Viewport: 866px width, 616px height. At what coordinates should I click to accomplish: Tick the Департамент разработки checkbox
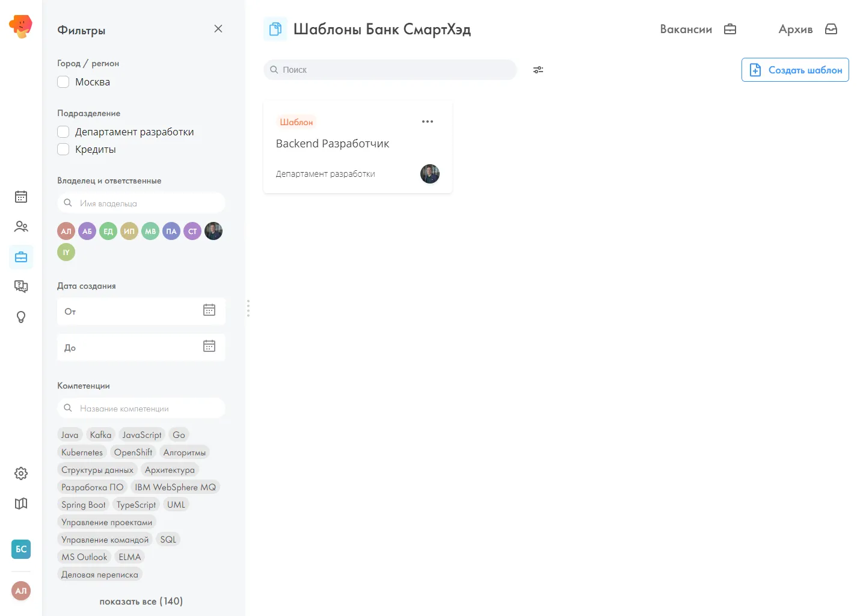click(63, 132)
